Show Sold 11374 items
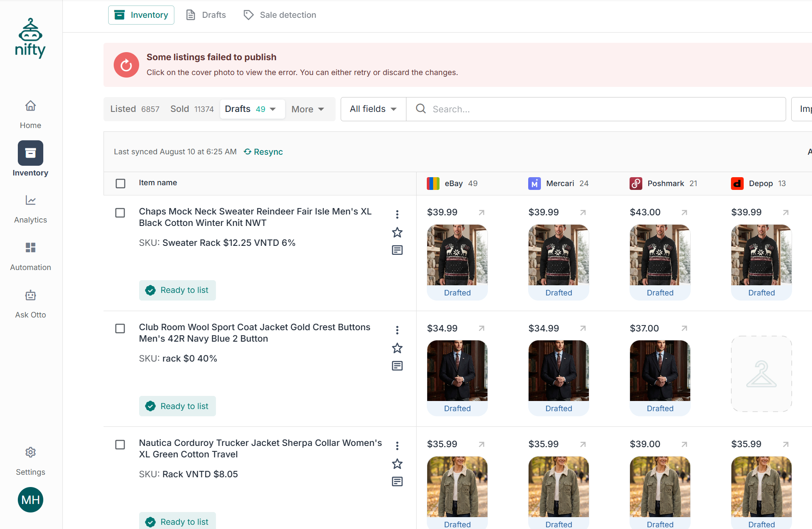 pyautogui.click(x=192, y=109)
